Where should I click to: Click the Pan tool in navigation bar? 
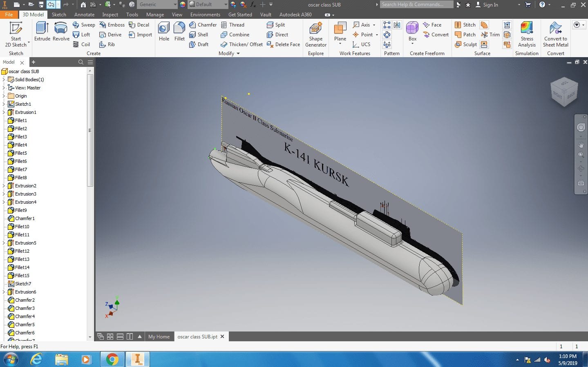pyautogui.click(x=581, y=145)
